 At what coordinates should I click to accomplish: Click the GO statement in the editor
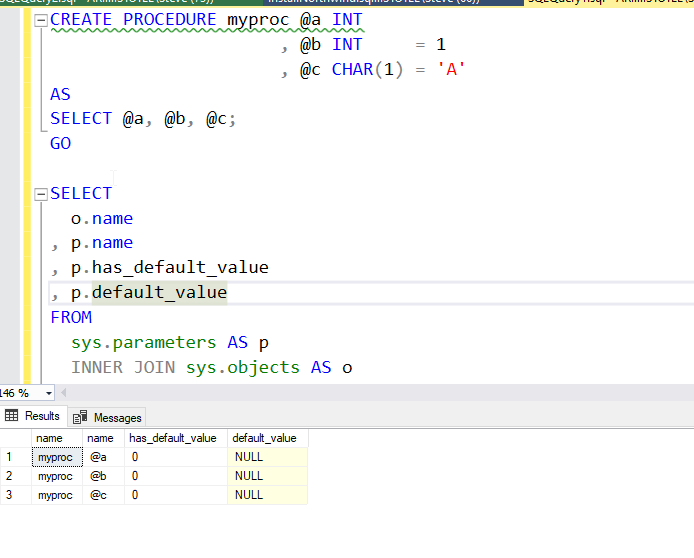tap(61, 143)
